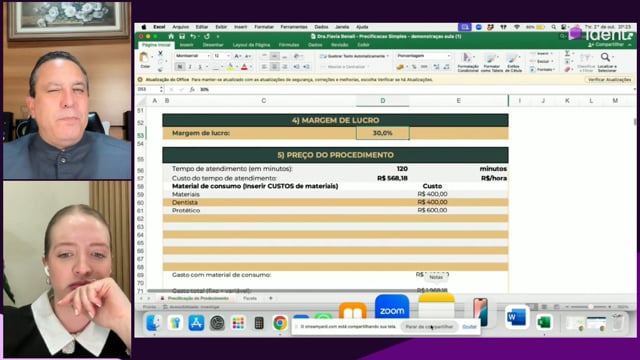This screenshot has height=360, width=640.
Task: Toggle bold formatting in the ribbon
Action: [x=180, y=67]
